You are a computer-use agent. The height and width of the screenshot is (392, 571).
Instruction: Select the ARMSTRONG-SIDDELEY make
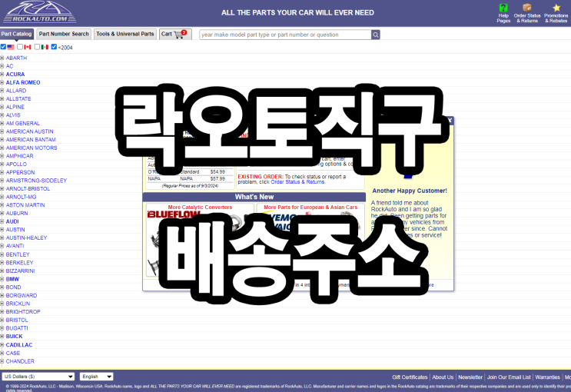click(x=36, y=181)
